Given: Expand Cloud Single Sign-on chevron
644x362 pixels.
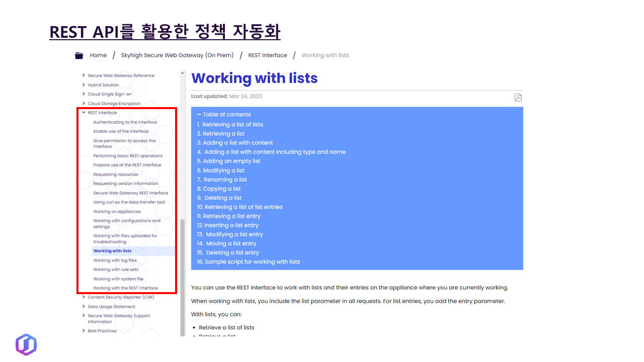Looking at the screenshot, I should 84,94.
